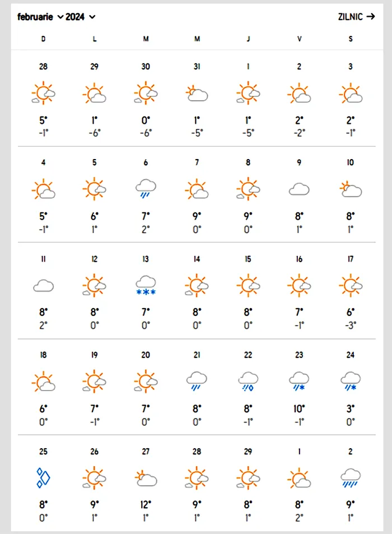This screenshot has width=392, height=534.
Task: Select the 10° high on February 23
Action: click(x=299, y=408)
